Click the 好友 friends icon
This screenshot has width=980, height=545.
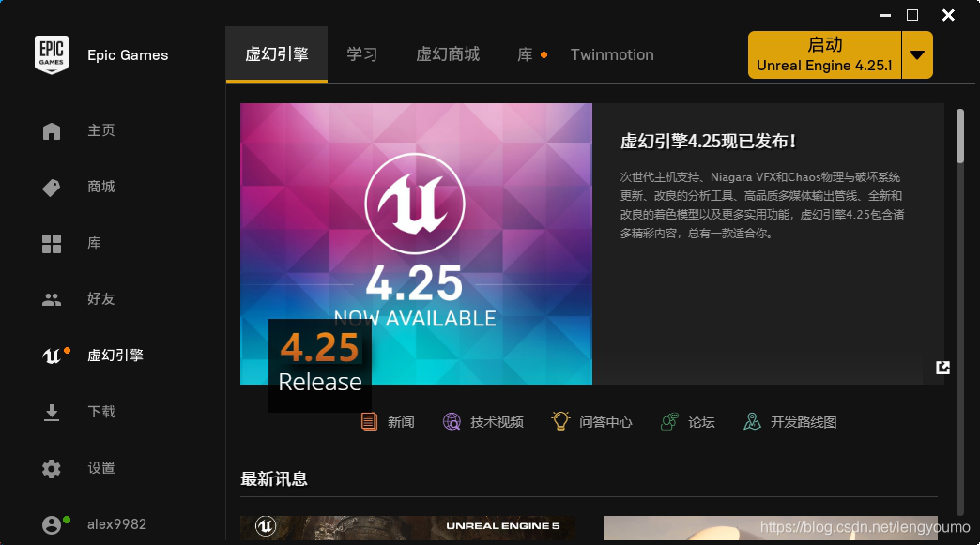click(x=52, y=299)
